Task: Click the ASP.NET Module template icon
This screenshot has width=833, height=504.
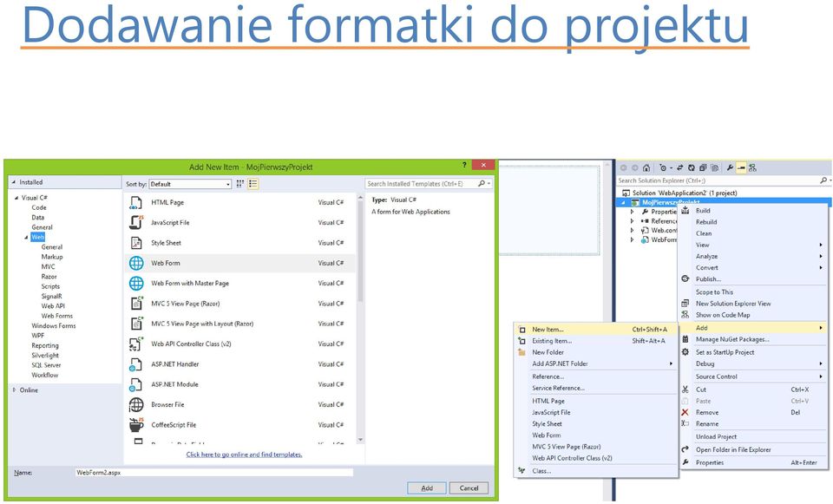Action: [x=136, y=384]
